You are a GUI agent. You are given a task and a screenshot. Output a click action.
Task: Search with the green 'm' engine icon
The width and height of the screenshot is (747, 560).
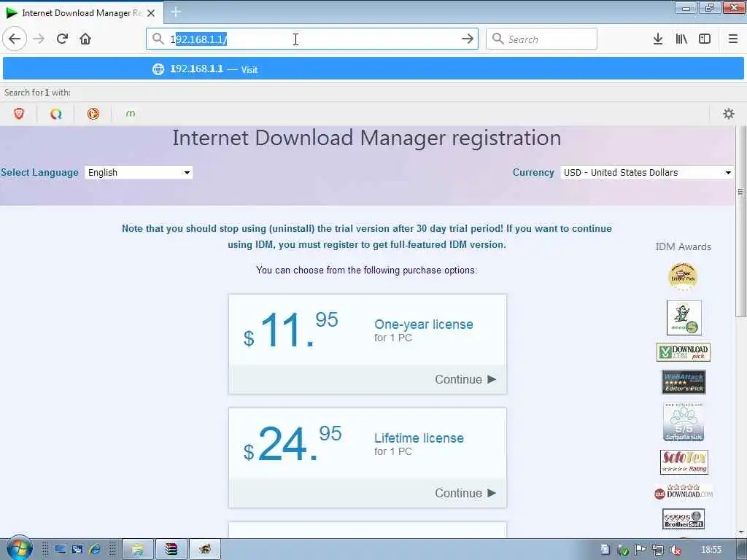pyautogui.click(x=130, y=114)
